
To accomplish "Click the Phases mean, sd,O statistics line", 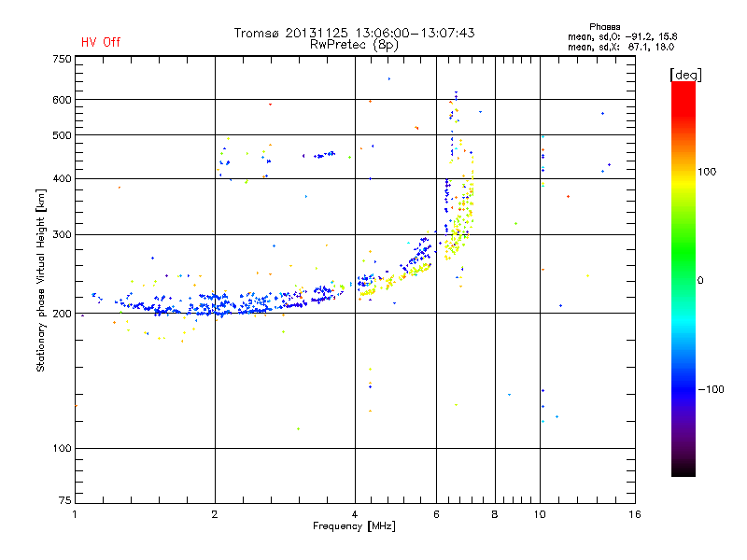I will pos(622,36).
